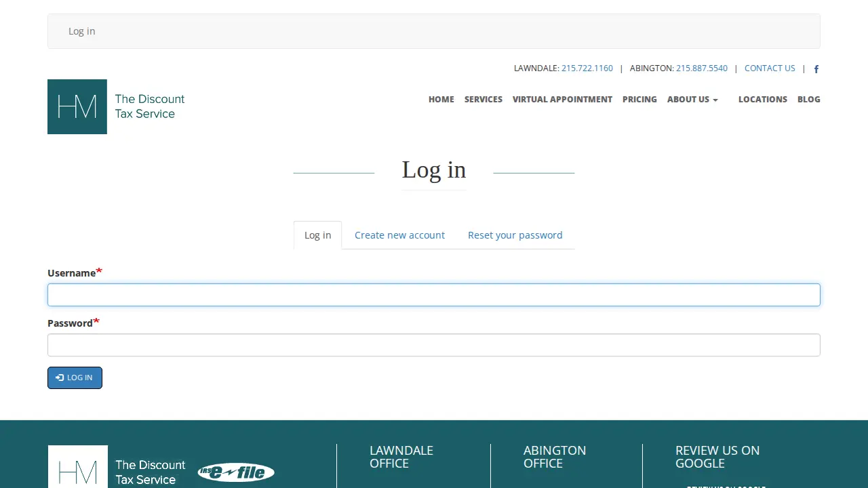The width and height of the screenshot is (868, 488).
Task: Open the Facebook page icon
Action: pyautogui.click(x=816, y=69)
